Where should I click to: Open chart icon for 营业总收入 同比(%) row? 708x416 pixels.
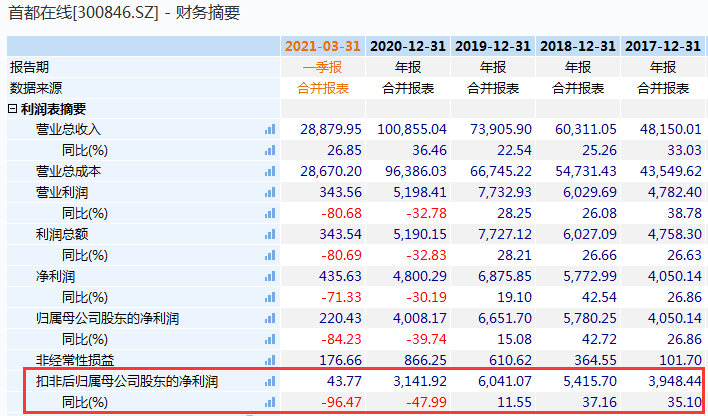pos(270,150)
